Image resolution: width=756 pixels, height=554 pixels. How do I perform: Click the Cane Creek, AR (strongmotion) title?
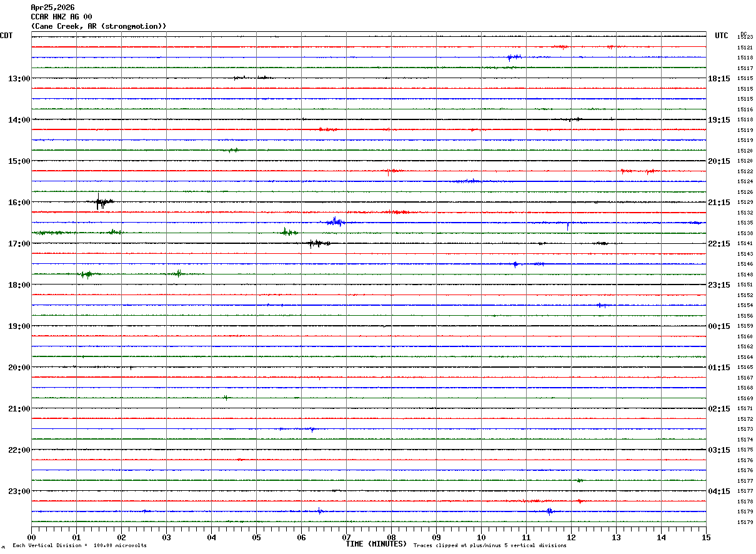(99, 26)
